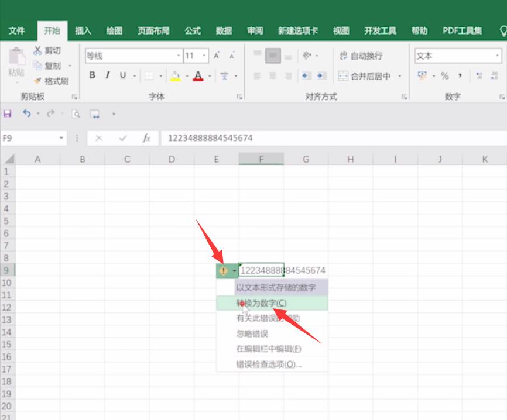Apply the red font color
This screenshot has height=420, width=507.
198,76
